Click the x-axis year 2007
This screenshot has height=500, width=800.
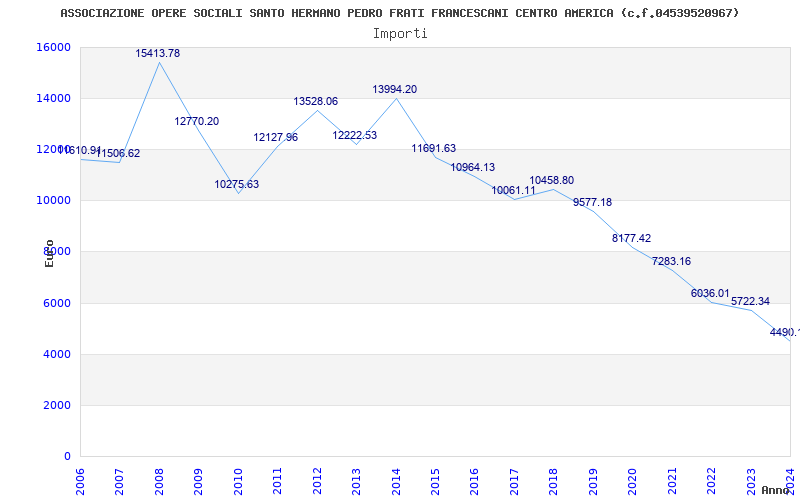click(119, 480)
